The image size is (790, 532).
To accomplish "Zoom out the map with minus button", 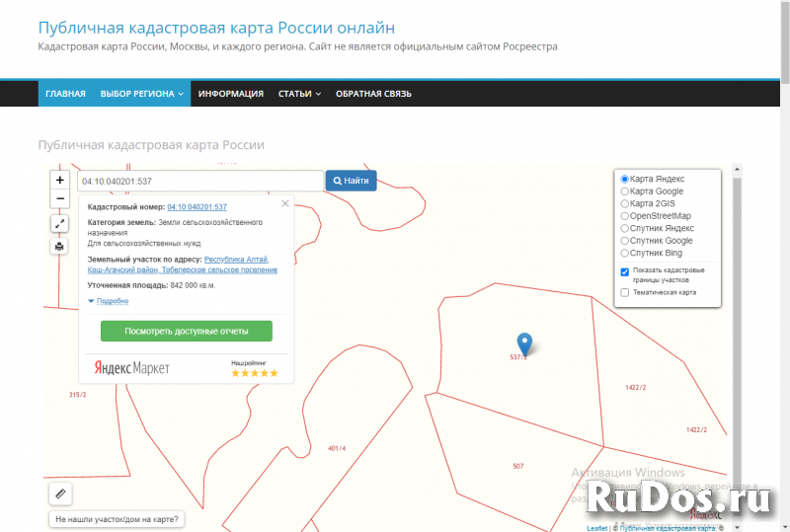I will (59, 198).
